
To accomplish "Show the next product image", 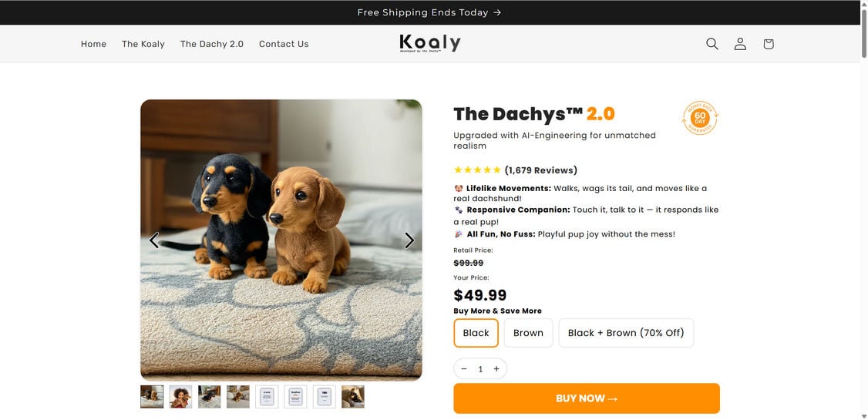I will (x=409, y=240).
